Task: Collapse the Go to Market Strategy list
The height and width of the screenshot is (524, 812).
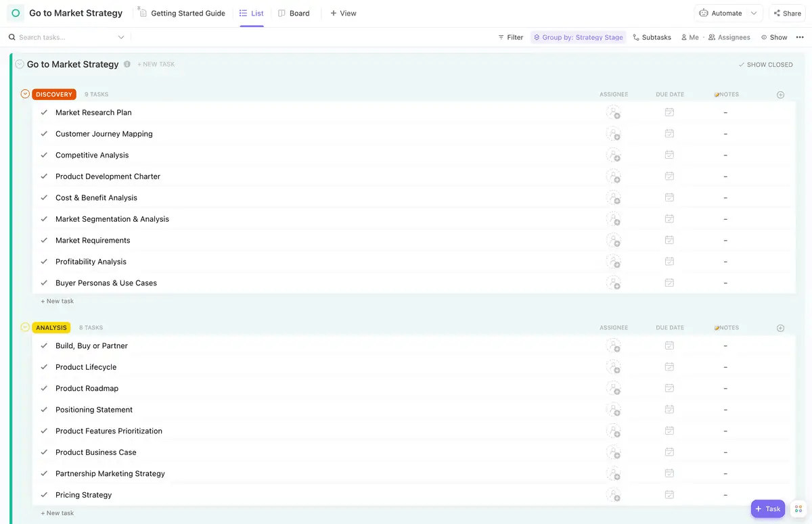Action: 19,64
